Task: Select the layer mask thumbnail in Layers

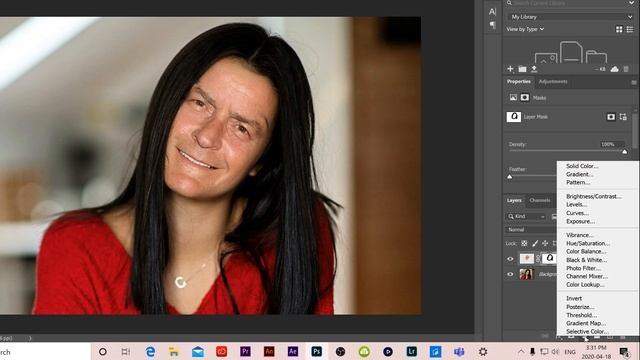Action: click(549, 258)
